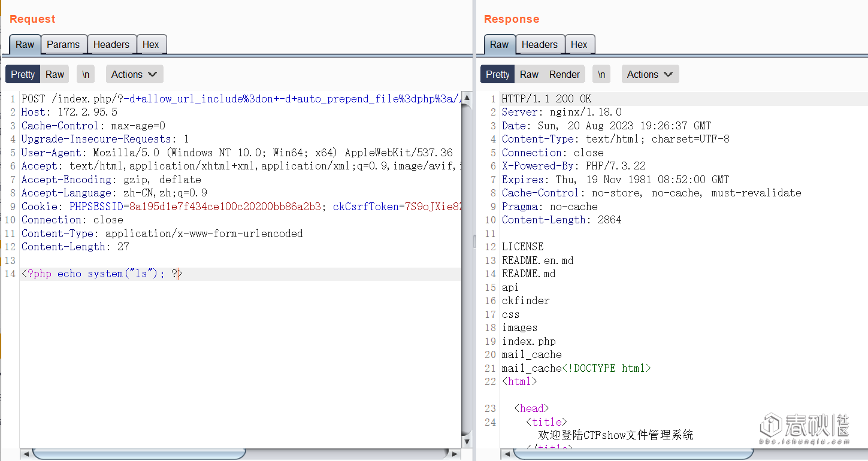
Task: Toggle \n non-printable characters in Response
Action: click(x=601, y=74)
